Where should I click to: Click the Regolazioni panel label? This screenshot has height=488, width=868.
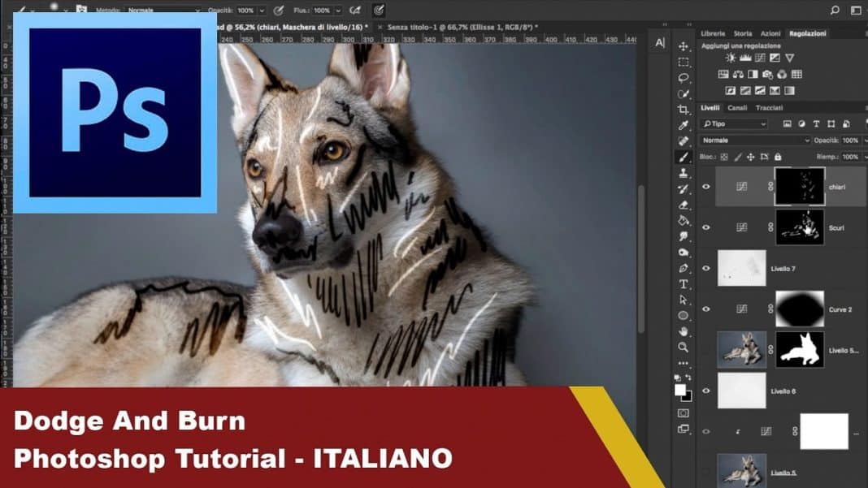coord(806,34)
